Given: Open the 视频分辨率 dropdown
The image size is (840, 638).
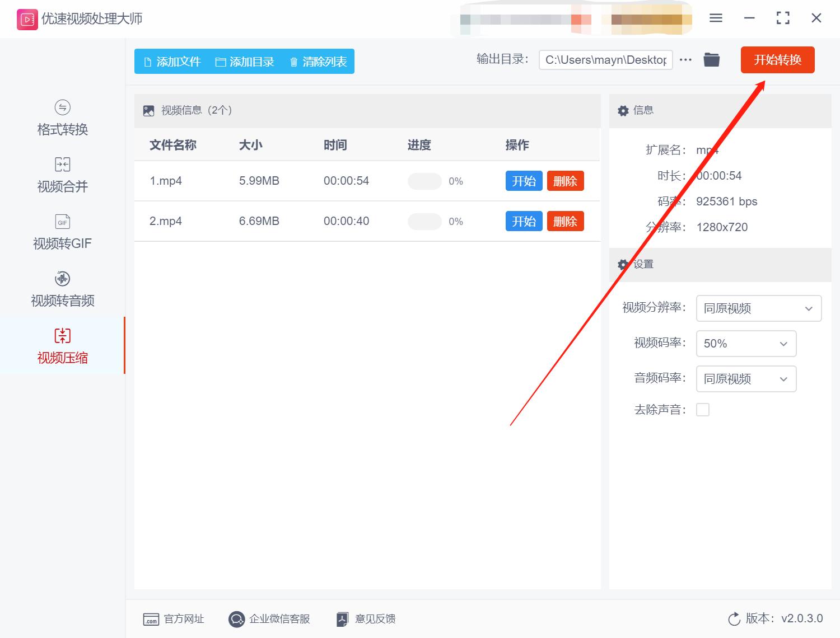Looking at the screenshot, I should 758,308.
